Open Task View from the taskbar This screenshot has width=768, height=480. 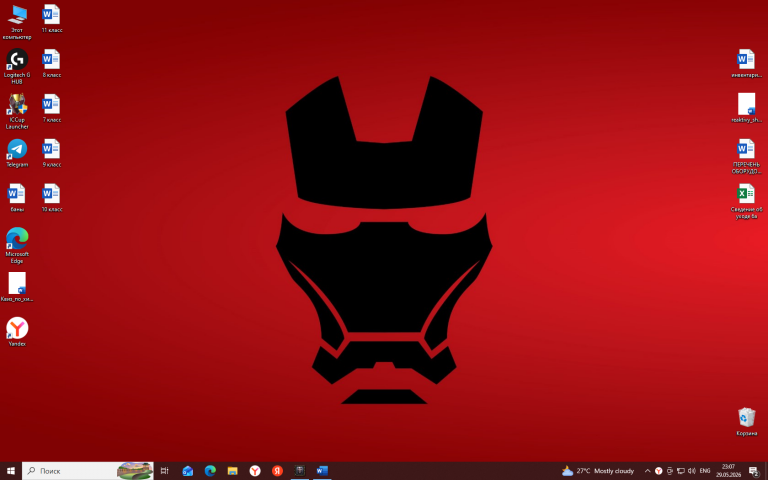165,471
